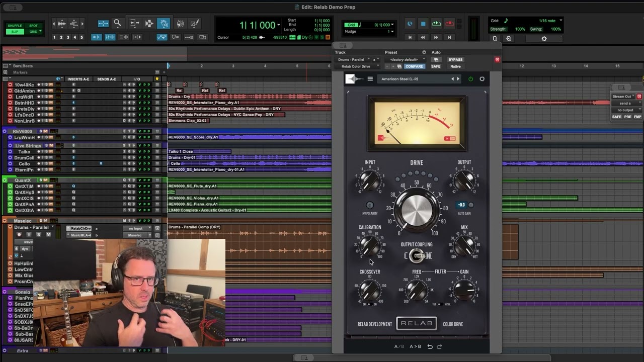Enable SPOT edit mode
The width and height of the screenshot is (644, 362).
[33, 26]
